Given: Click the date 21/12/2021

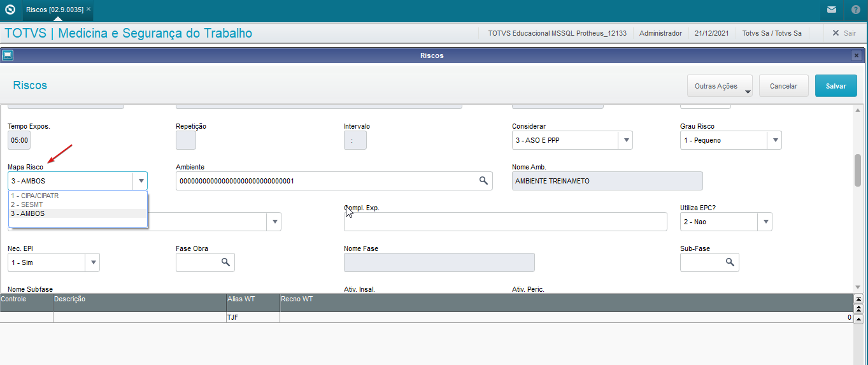Looking at the screenshot, I should coord(711,33).
